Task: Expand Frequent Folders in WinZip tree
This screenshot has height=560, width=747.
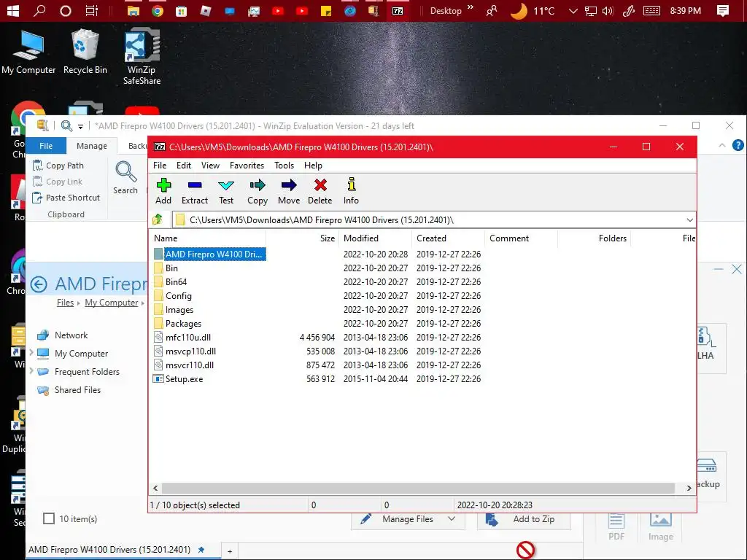Action: (x=31, y=371)
